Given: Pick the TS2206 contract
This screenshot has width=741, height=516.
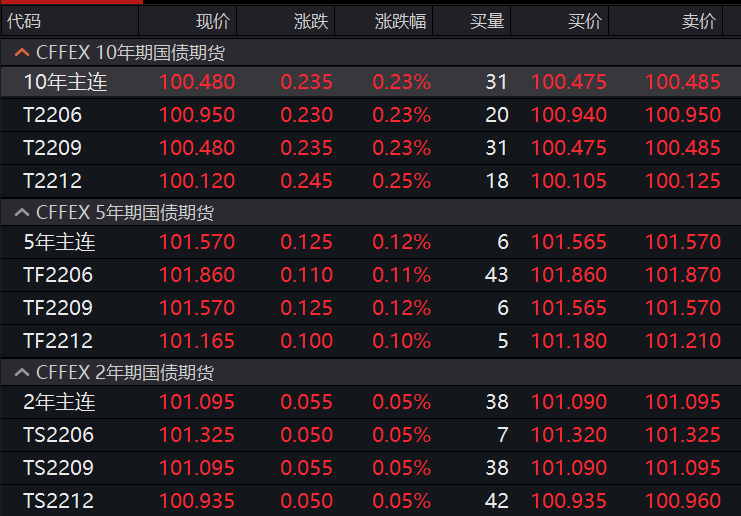Looking at the screenshot, I should tap(58, 435).
